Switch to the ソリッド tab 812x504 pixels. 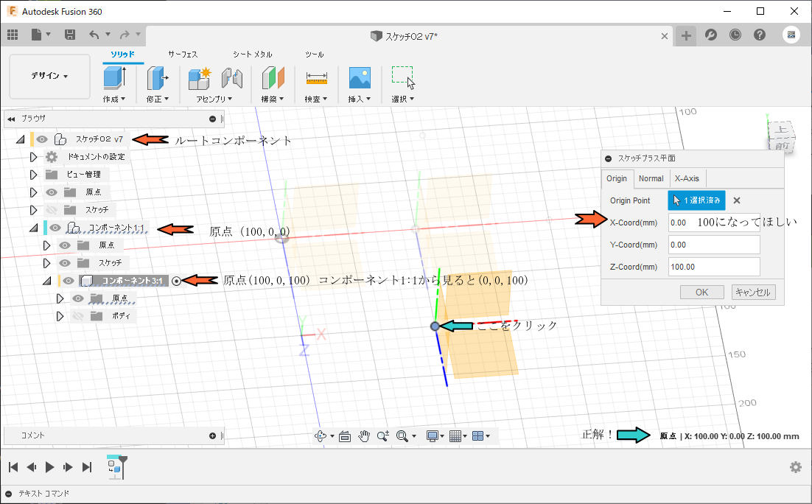(123, 55)
